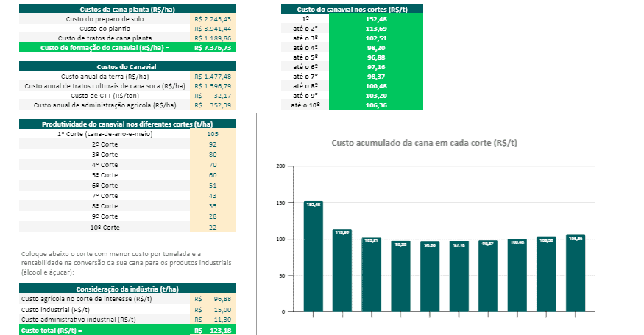Click the 1º Corte productivity value 105
644x335 pixels.
[x=212, y=134]
